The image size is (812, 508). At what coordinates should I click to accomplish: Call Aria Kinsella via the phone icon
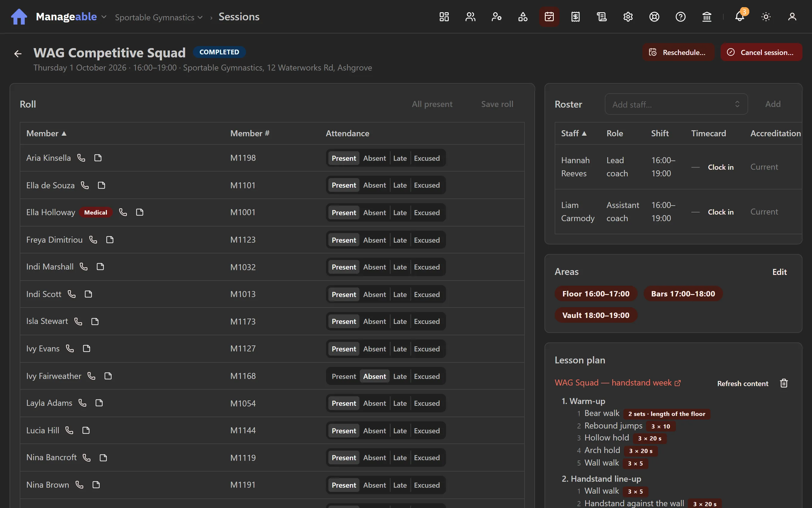[x=81, y=158]
